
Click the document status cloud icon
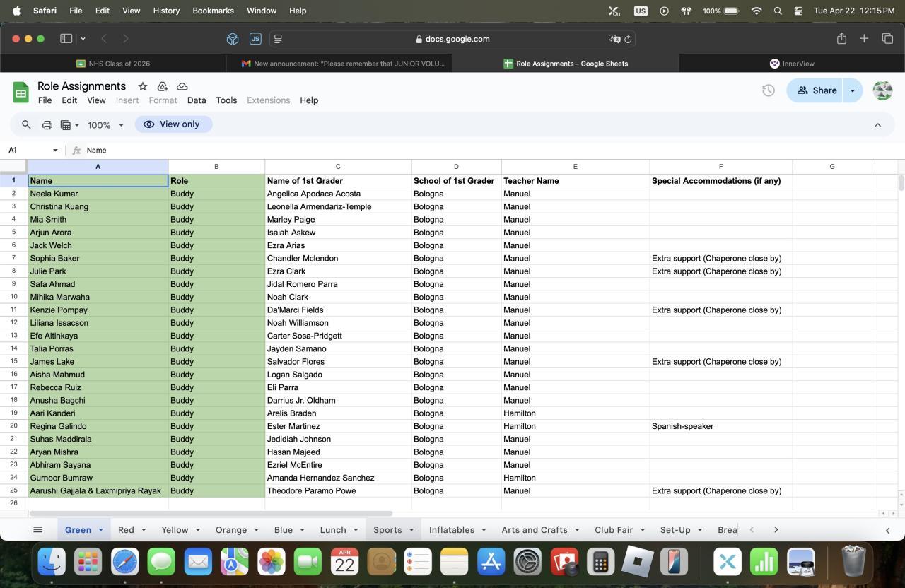click(182, 86)
